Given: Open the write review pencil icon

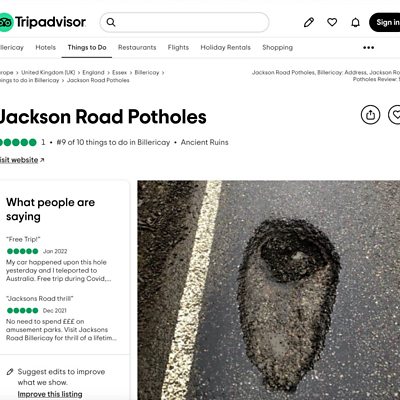Looking at the screenshot, I should (309, 22).
